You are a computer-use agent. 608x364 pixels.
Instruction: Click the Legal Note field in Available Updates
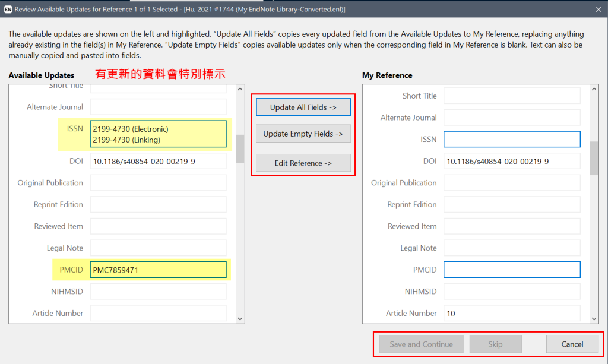158,248
